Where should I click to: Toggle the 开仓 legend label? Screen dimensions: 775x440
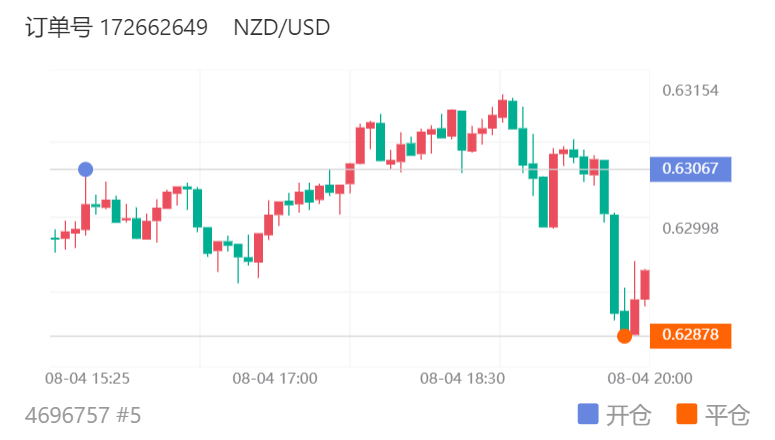coord(629,414)
